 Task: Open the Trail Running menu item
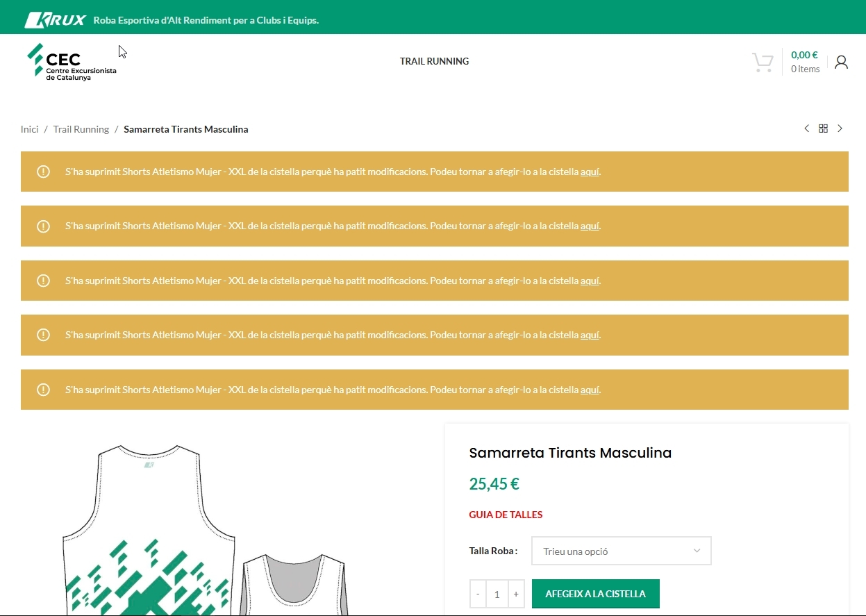pos(434,61)
